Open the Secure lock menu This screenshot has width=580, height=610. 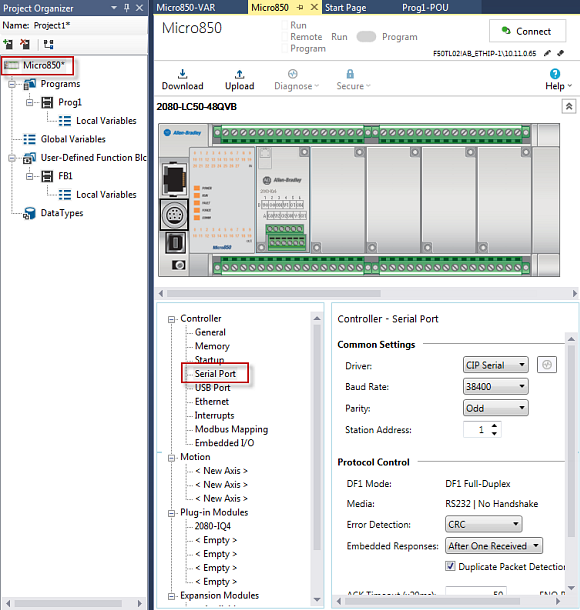[350, 74]
